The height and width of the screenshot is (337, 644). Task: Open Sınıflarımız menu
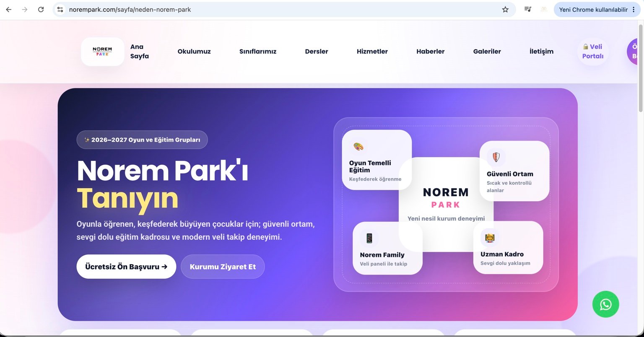point(258,52)
